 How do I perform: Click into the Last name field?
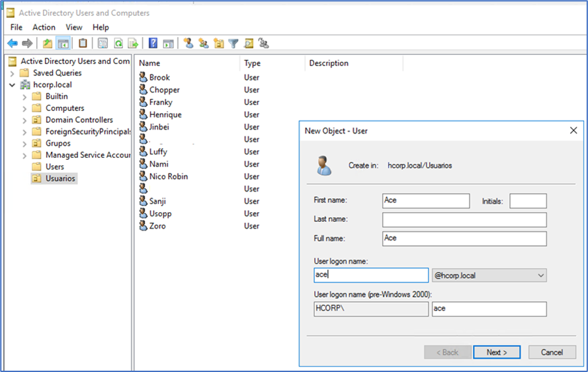[464, 219]
